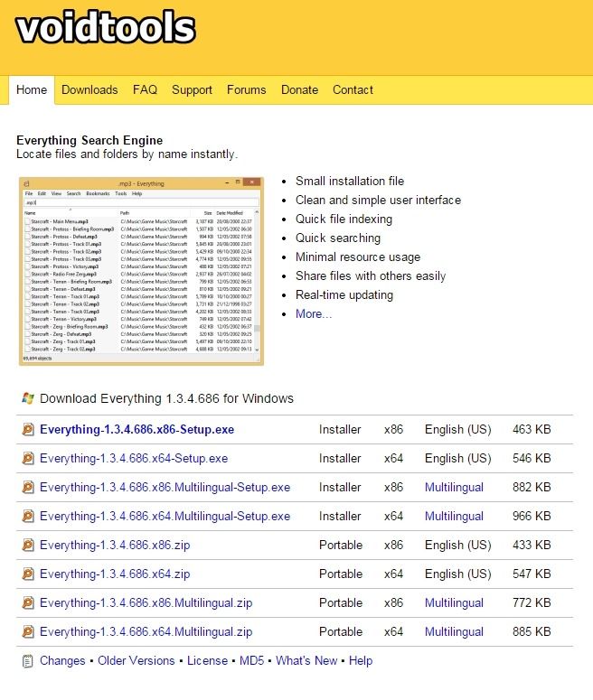Open the Home tab
Screen dimensions: 593x700
tap(32, 89)
